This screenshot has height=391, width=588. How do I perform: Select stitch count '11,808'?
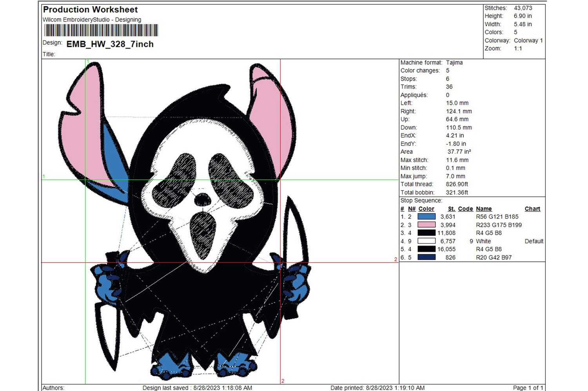[x=446, y=233]
